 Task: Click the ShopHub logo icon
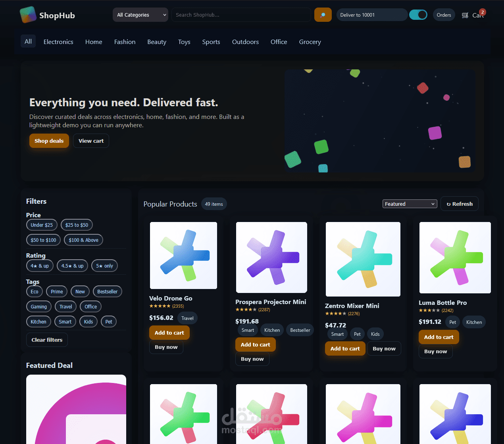(x=28, y=15)
